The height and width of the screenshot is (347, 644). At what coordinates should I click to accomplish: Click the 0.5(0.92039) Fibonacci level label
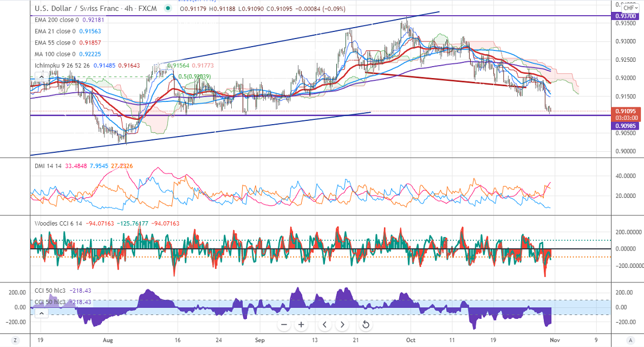click(x=194, y=76)
